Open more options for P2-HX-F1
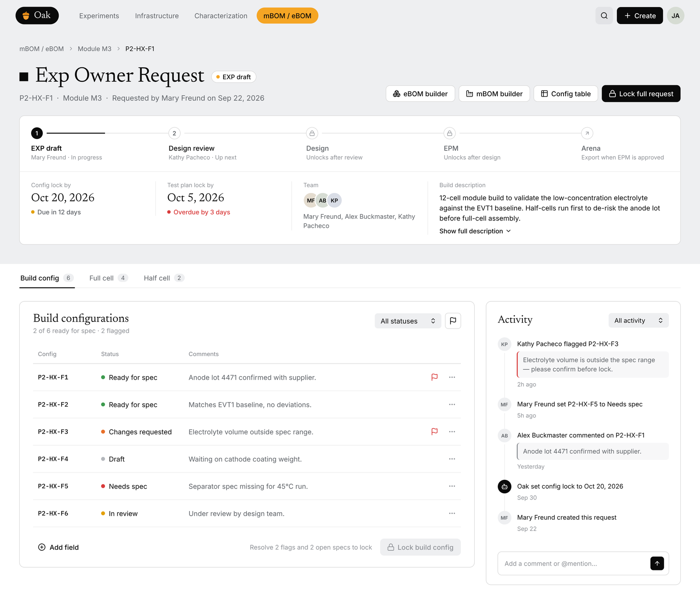This screenshot has width=700, height=612. (452, 377)
